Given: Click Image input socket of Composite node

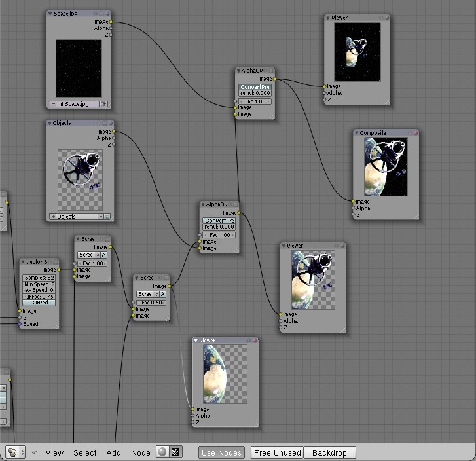Looking at the screenshot, I should pos(354,201).
